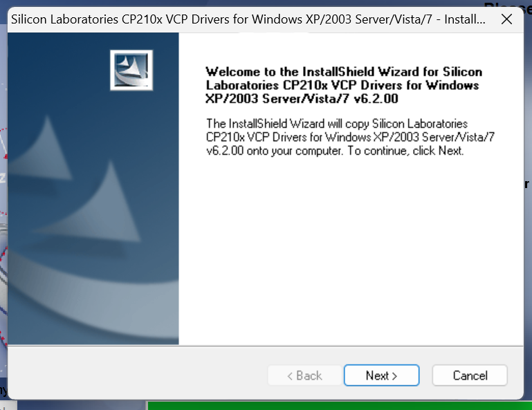Click the Next > button

[x=381, y=375]
